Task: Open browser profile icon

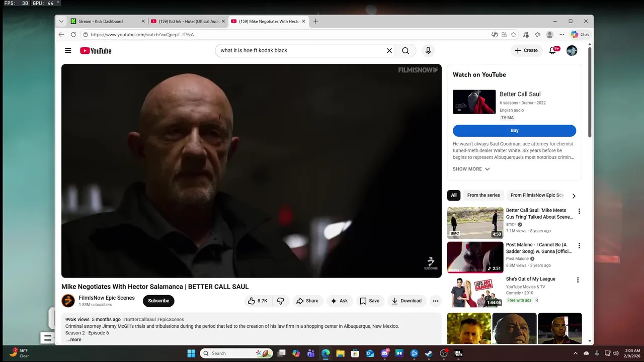Action: 550,35
